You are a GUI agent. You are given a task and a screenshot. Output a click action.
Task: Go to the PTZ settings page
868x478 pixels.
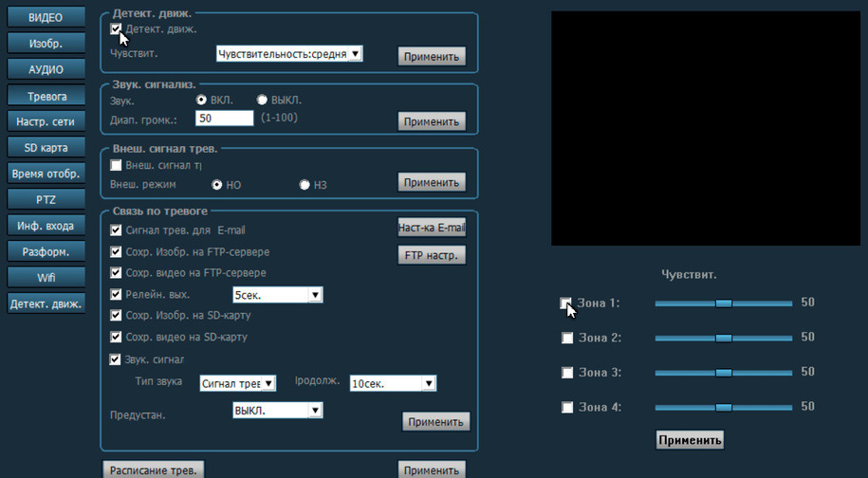click(x=46, y=199)
